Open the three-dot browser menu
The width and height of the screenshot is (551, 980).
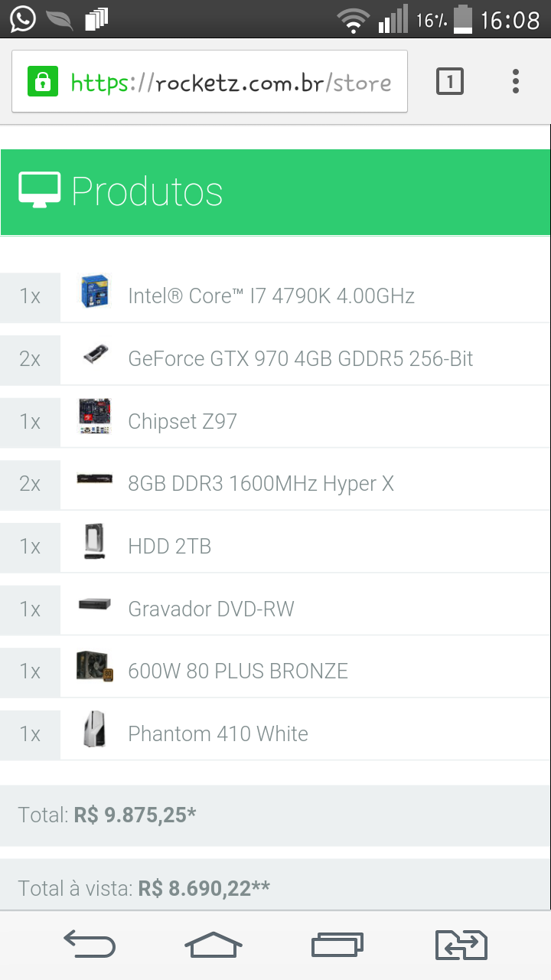point(516,81)
